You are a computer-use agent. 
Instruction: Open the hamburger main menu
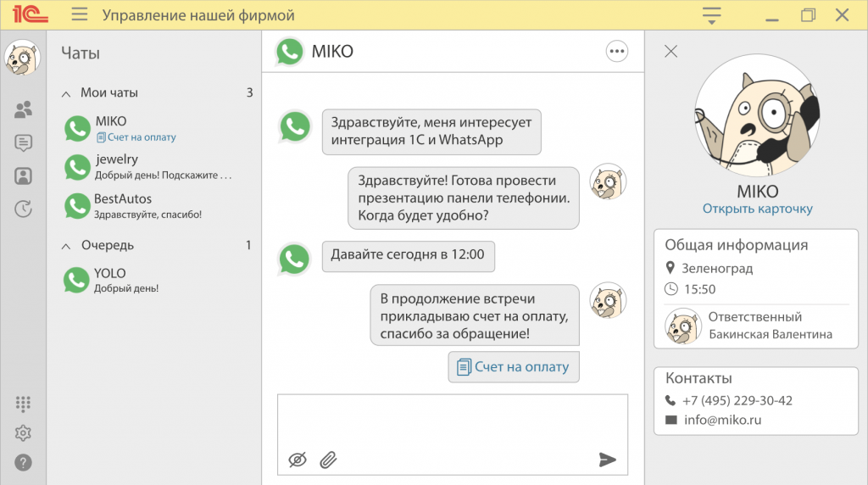pos(80,15)
